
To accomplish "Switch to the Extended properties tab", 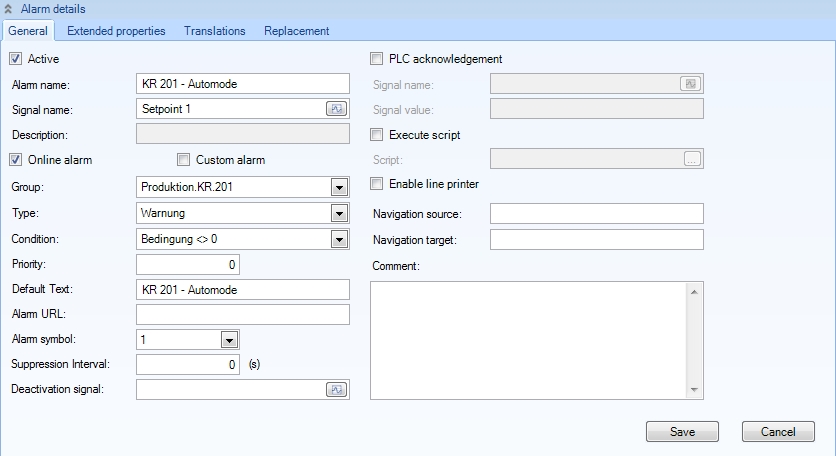I will coord(116,31).
